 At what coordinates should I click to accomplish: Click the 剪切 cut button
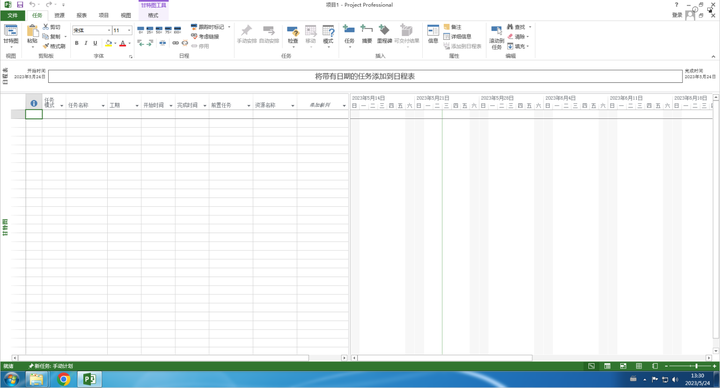51,27
